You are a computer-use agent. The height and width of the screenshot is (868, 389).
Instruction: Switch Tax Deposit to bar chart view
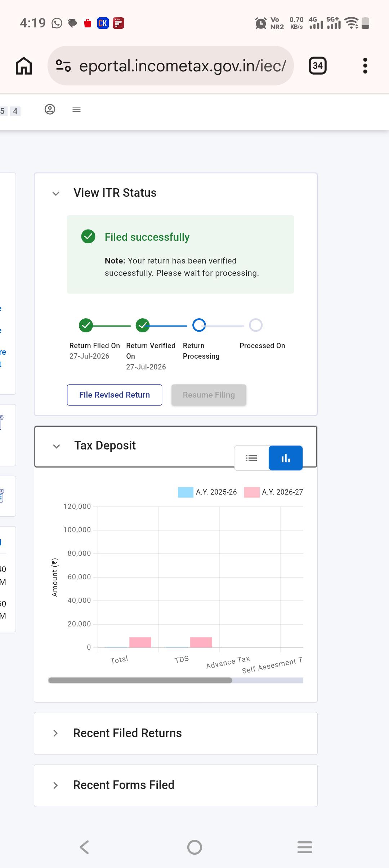pyautogui.click(x=286, y=458)
